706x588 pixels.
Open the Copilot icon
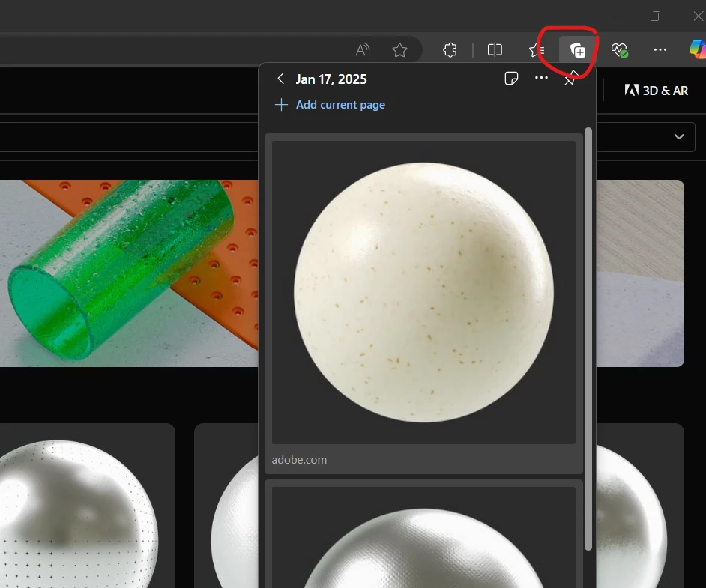(698, 49)
